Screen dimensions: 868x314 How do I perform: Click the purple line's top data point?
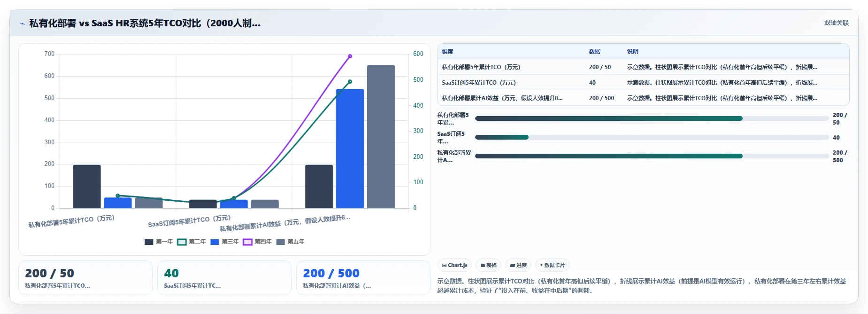coord(350,56)
